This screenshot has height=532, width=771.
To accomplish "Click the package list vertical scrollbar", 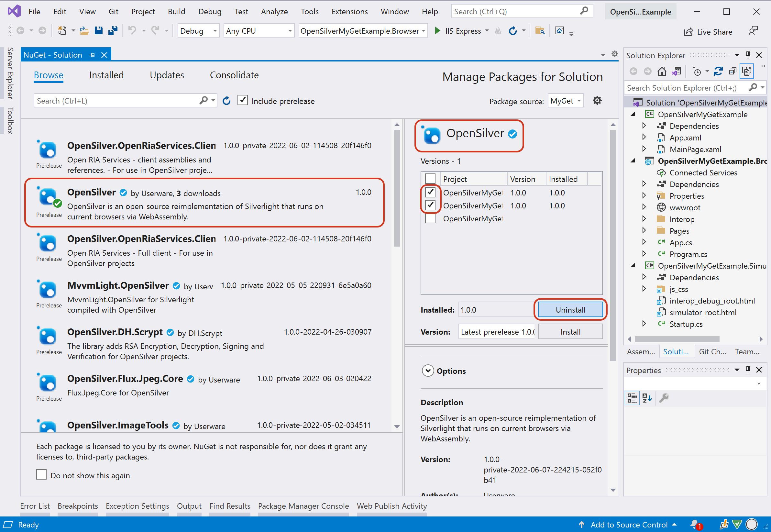I will coord(396,188).
